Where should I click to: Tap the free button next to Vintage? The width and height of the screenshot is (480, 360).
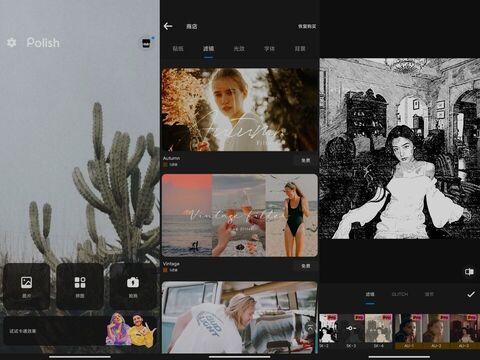pyautogui.click(x=306, y=266)
